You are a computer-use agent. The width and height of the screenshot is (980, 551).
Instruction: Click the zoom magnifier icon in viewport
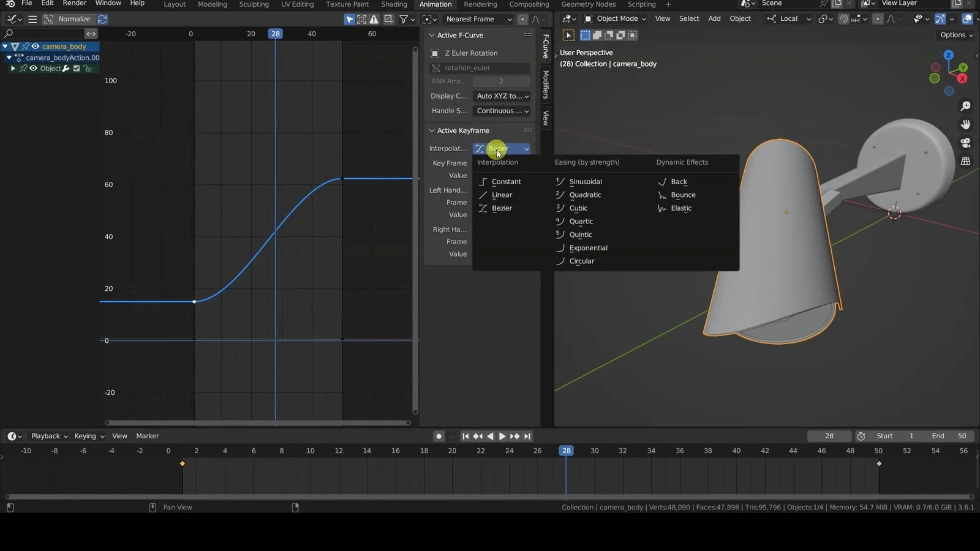(x=965, y=107)
